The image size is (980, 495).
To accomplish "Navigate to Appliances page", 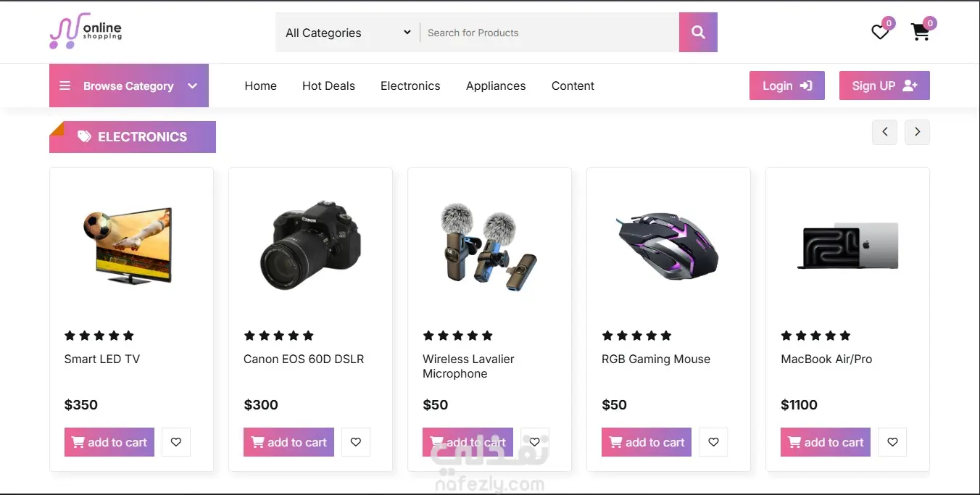I will click(496, 86).
